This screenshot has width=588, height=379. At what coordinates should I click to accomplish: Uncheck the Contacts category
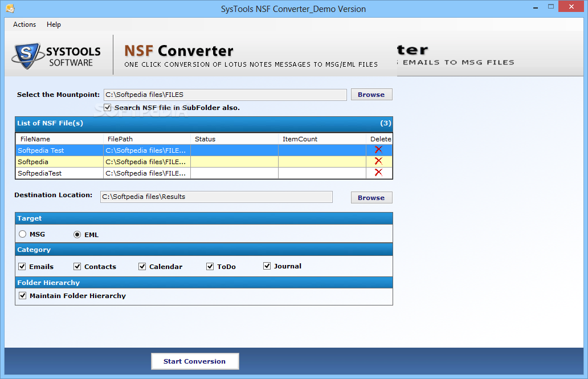(77, 266)
